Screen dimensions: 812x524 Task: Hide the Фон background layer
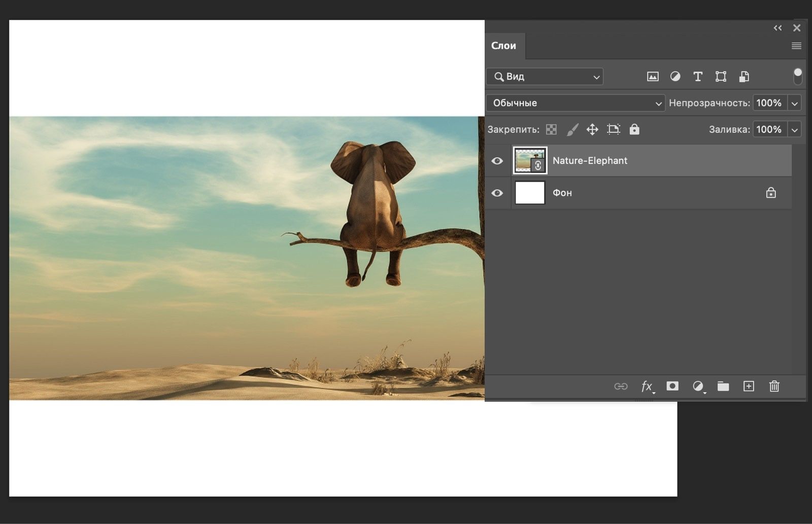click(497, 193)
